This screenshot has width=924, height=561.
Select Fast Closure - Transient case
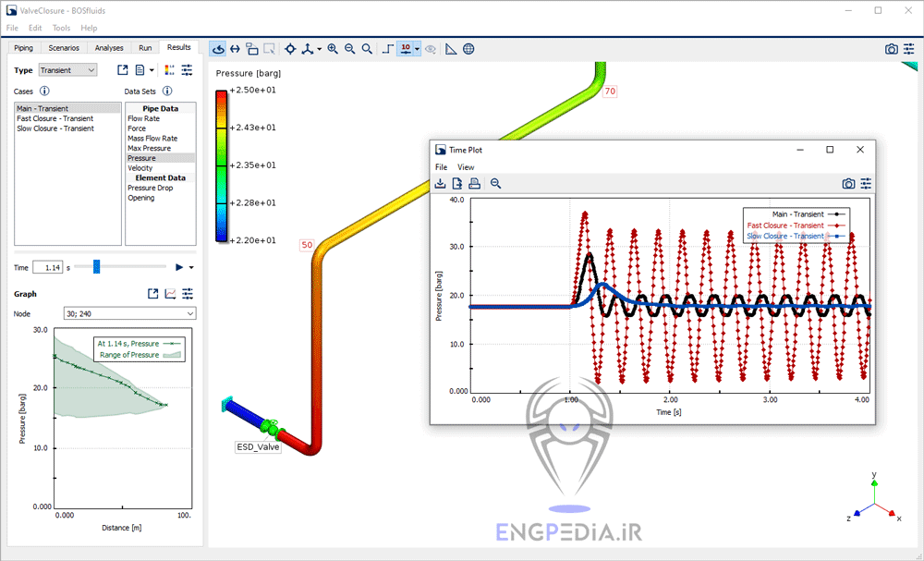pyautogui.click(x=55, y=118)
